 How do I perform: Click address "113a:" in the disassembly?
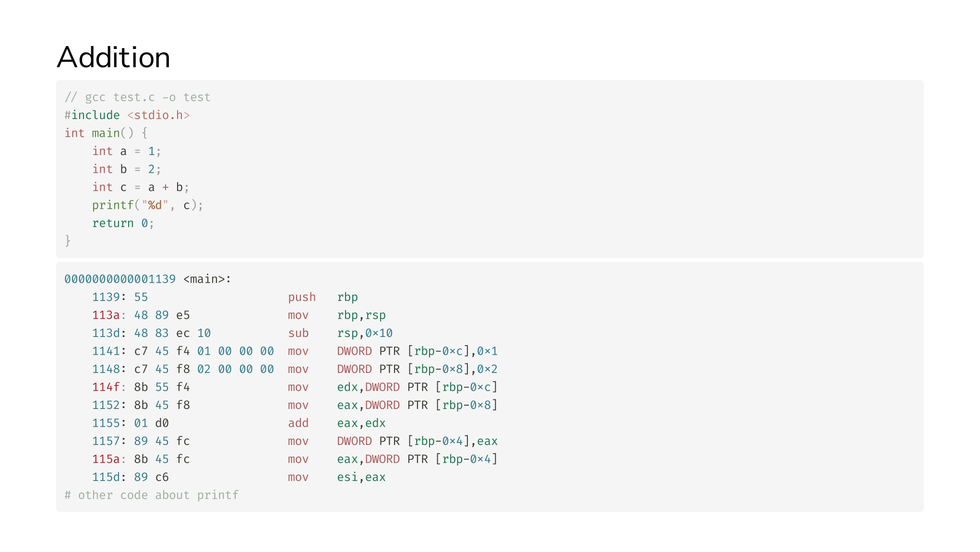click(109, 315)
